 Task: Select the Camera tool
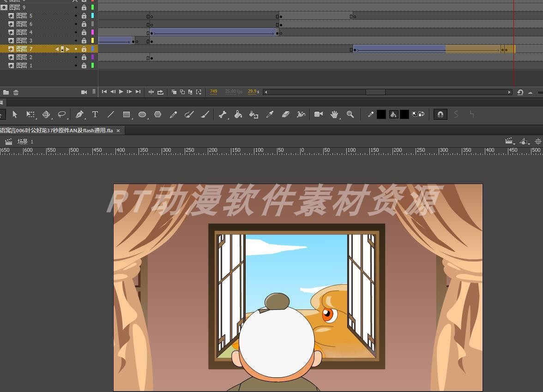pos(318,114)
